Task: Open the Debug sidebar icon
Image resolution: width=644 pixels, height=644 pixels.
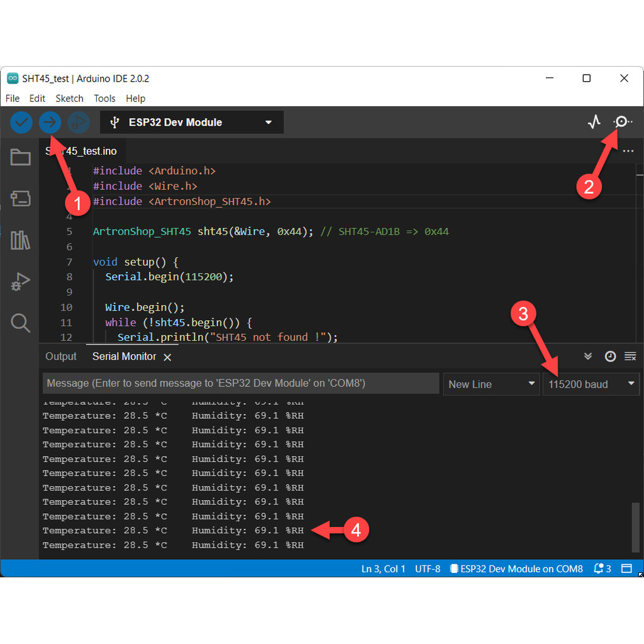Action: (x=21, y=282)
